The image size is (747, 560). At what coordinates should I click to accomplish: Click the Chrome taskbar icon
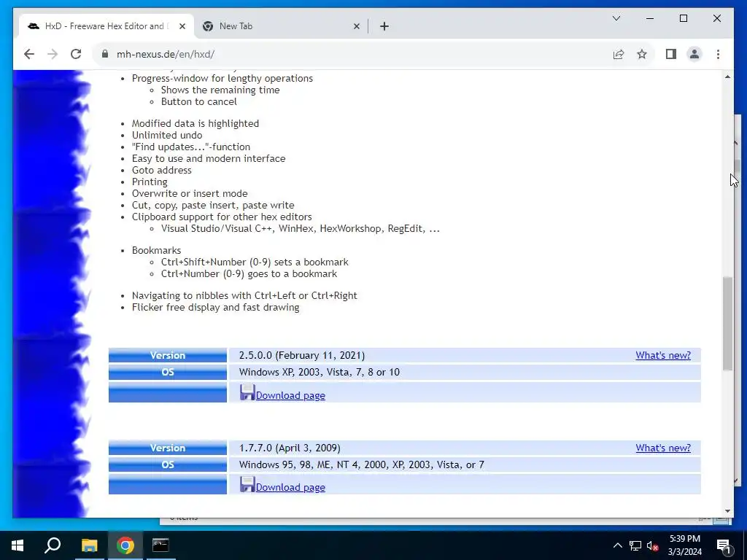[x=125, y=545]
